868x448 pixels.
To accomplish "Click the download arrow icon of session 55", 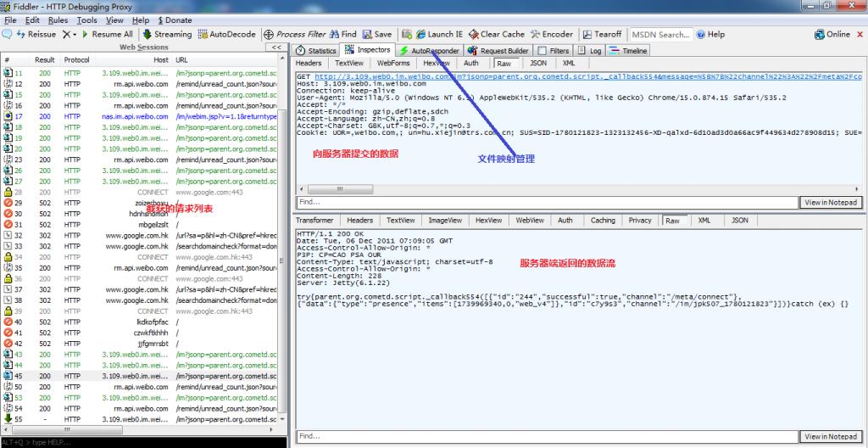I will tap(8, 419).
